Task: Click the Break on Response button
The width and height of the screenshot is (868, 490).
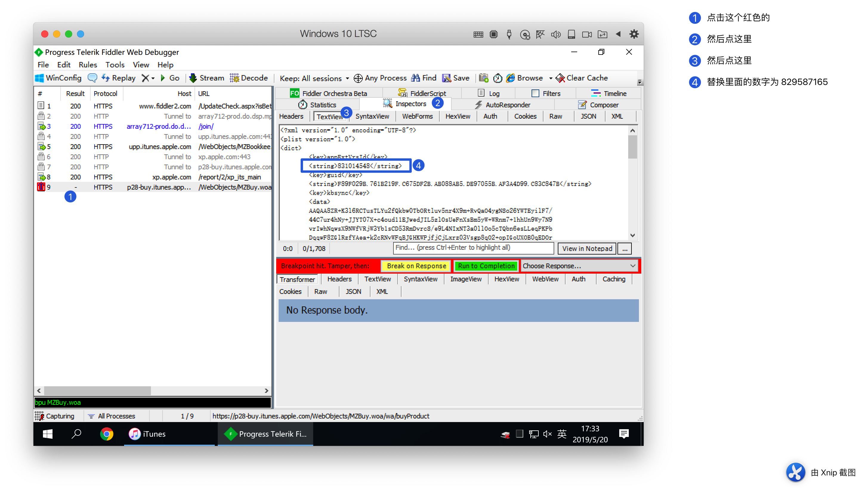Action: pos(416,266)
